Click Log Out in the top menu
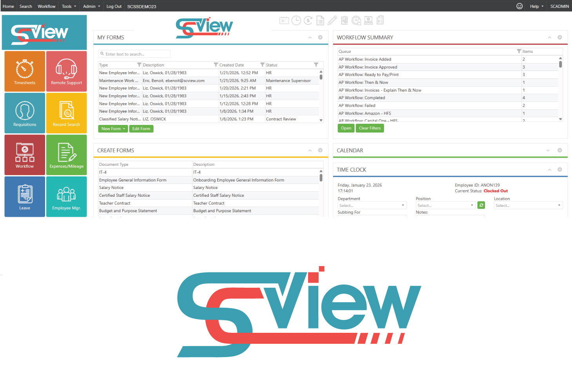 [x=114, y=6]
